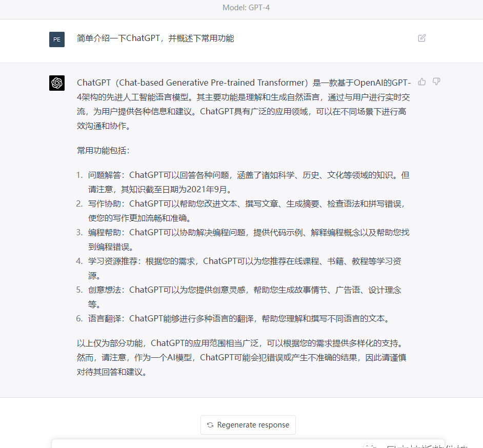Click the user prompt text about ChatGPT
The image size is (483, 448).
(155, 38)
